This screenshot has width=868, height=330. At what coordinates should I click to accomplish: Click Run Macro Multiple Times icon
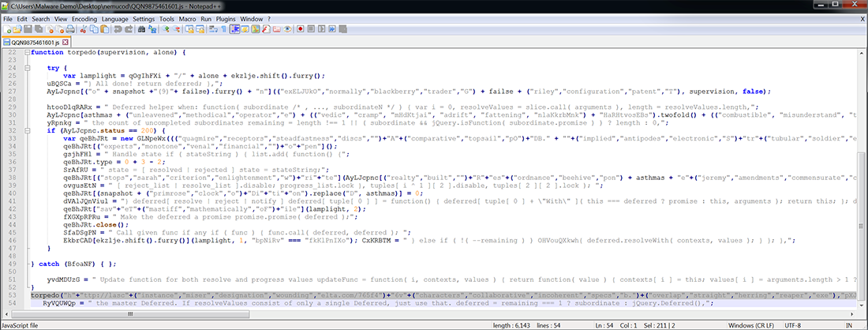click(332, 28)
